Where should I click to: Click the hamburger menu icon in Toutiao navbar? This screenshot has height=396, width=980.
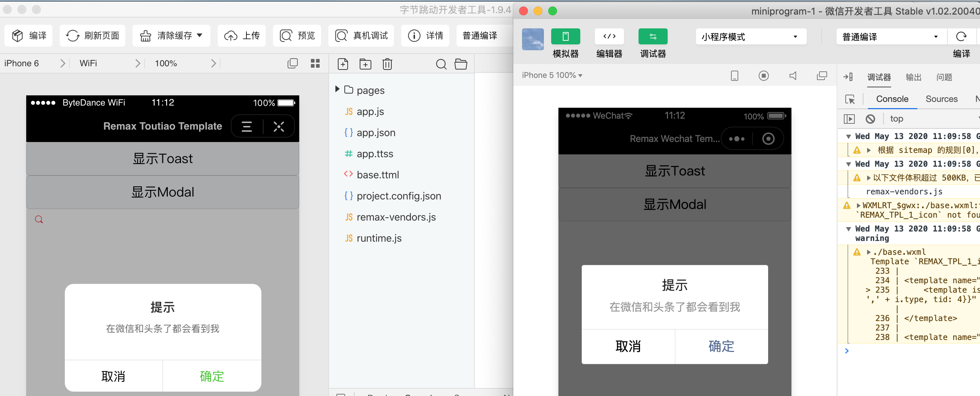point(247,126)
